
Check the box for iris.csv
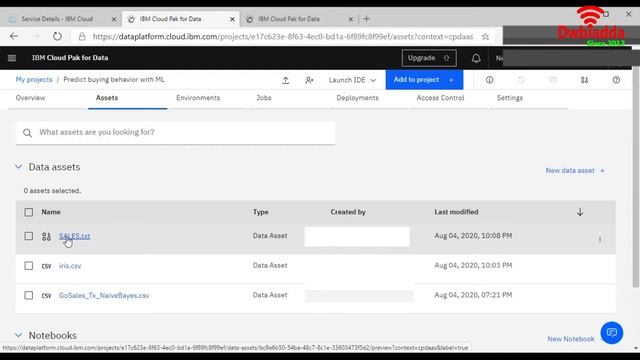click(29, 266)
